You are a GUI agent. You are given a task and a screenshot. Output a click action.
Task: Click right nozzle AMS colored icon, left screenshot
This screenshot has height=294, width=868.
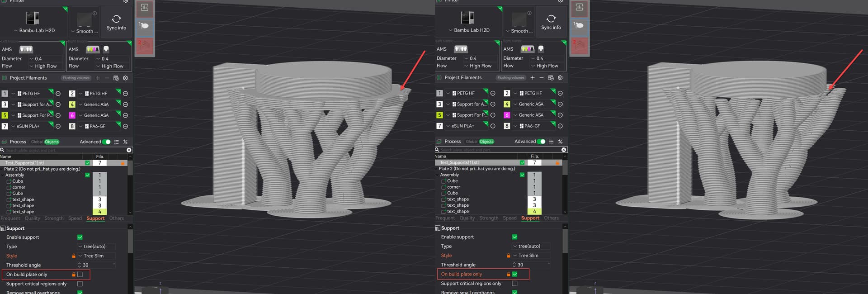tap(93, 49)
